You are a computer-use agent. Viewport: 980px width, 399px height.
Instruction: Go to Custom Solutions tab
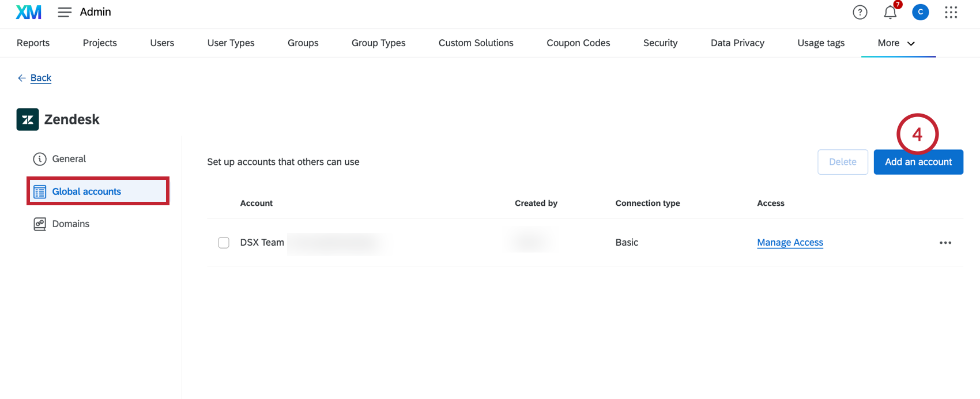(476, 43)
